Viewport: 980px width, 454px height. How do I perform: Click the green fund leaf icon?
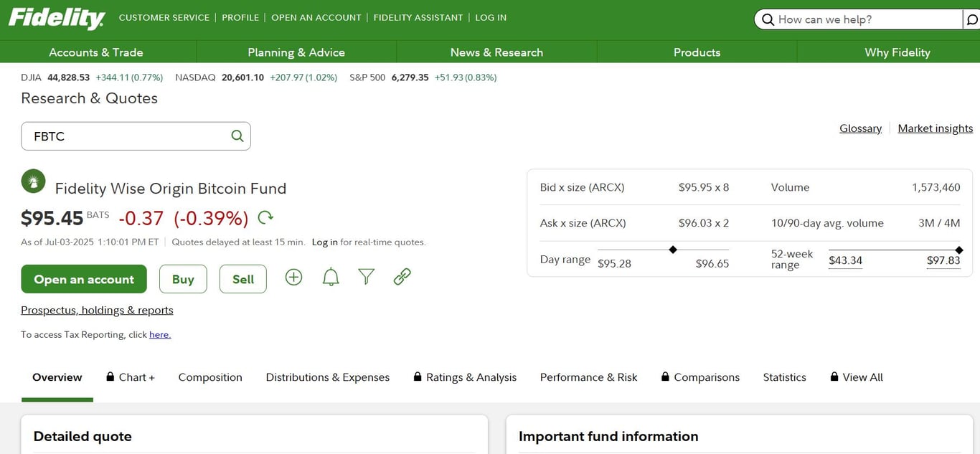coord(33,181)
